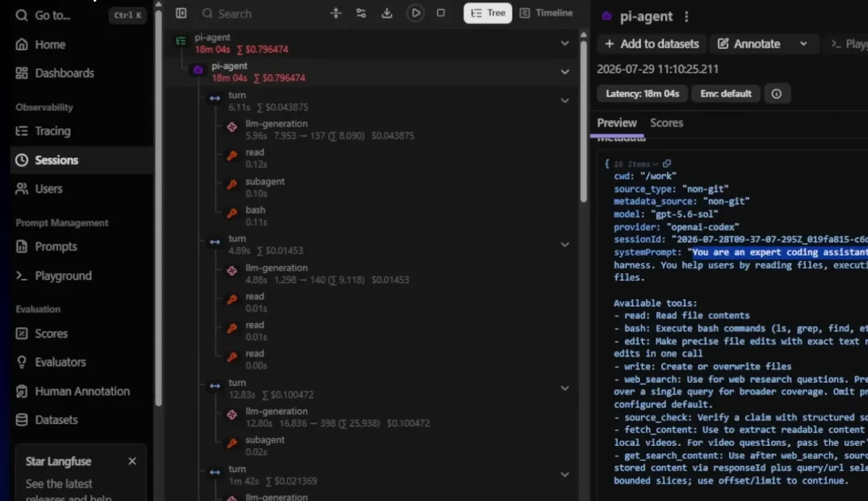Open the Annotate dropdown arrow

coord(803,44)
